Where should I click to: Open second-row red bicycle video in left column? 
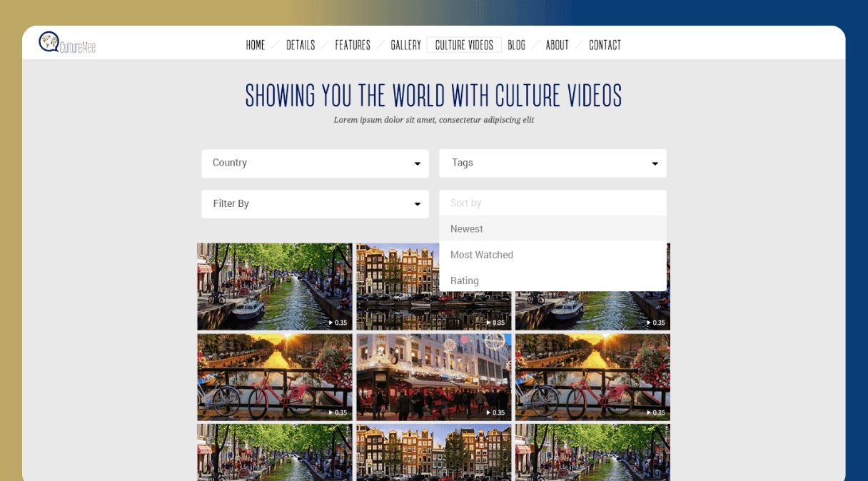(275, 377)
